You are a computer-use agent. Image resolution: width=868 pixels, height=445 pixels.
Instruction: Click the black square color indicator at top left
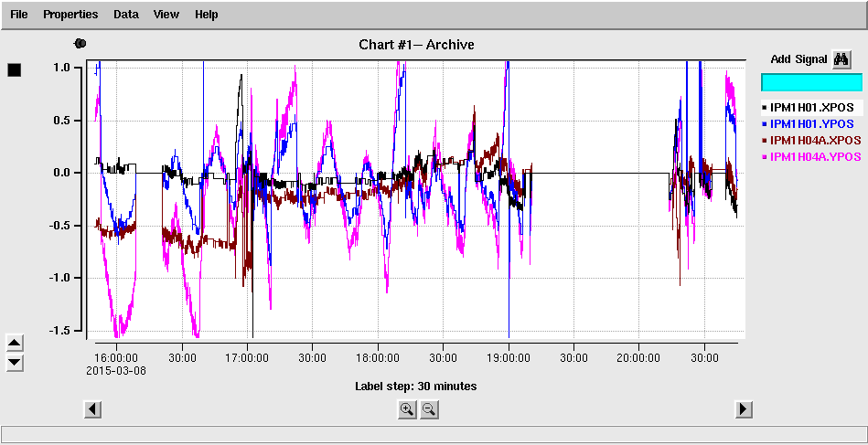(14, 69)
